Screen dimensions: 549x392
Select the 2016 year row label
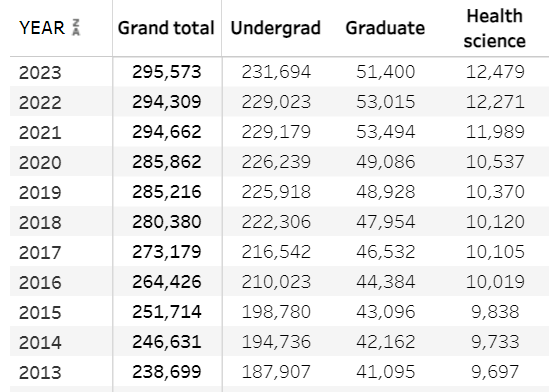(40, 282)
